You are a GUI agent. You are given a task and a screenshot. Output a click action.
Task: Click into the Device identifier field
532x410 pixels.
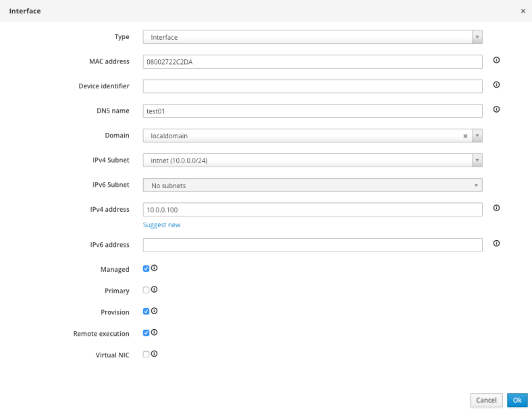pos(312,86)
